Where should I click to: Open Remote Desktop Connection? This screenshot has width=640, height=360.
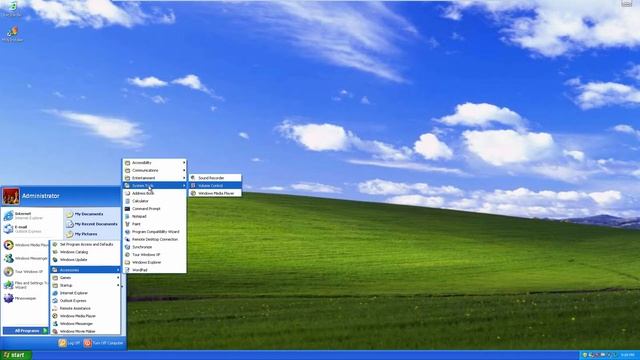(155, 239)
